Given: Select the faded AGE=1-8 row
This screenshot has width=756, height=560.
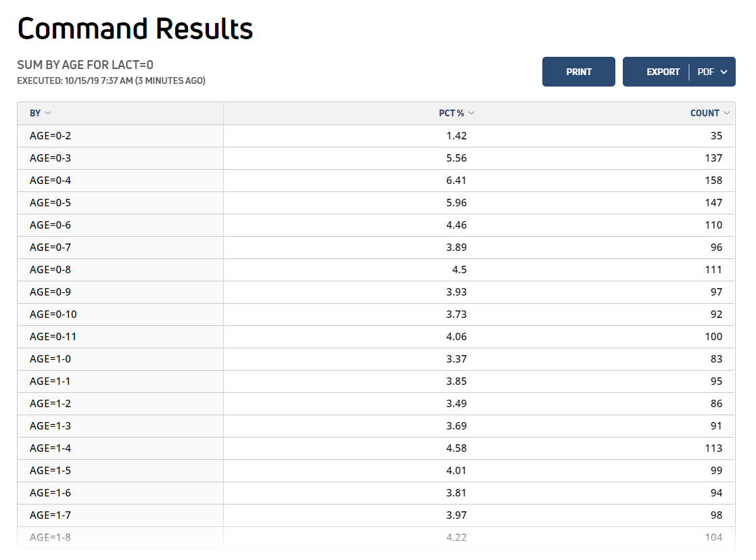Looking at the screenshot, I should tap(376, 537).
